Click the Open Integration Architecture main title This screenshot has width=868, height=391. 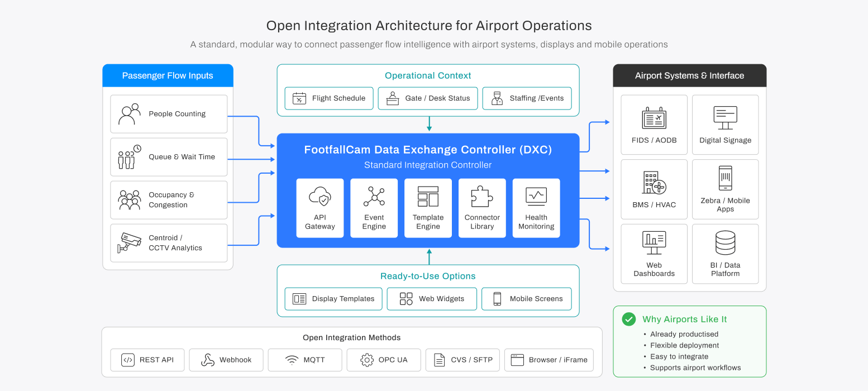(x=429, y=26)
